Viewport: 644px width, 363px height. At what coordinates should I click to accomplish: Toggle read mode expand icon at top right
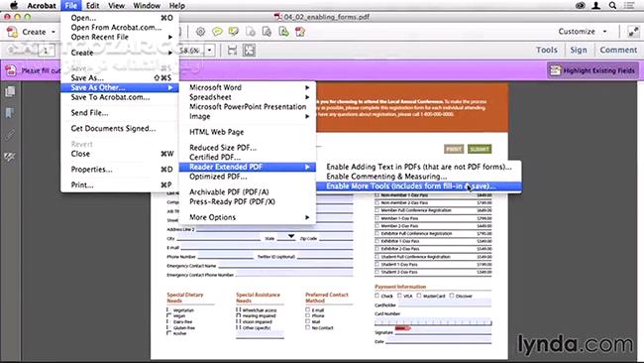pyautogui.click(x=633, y=32)
